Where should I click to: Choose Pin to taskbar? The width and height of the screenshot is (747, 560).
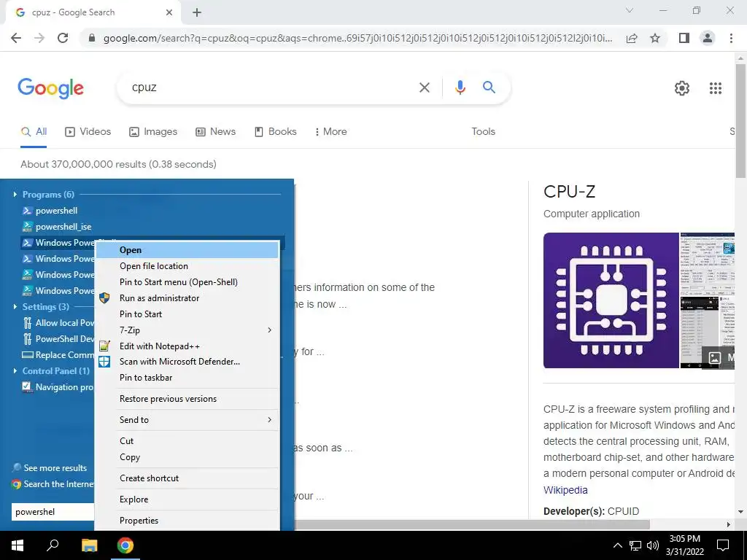point(187,378)
